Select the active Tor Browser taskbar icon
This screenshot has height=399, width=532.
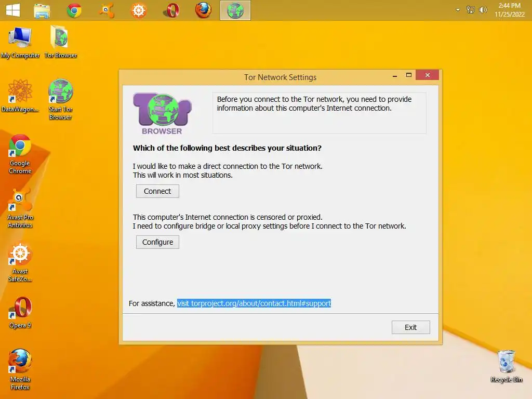tap(235, 10)
